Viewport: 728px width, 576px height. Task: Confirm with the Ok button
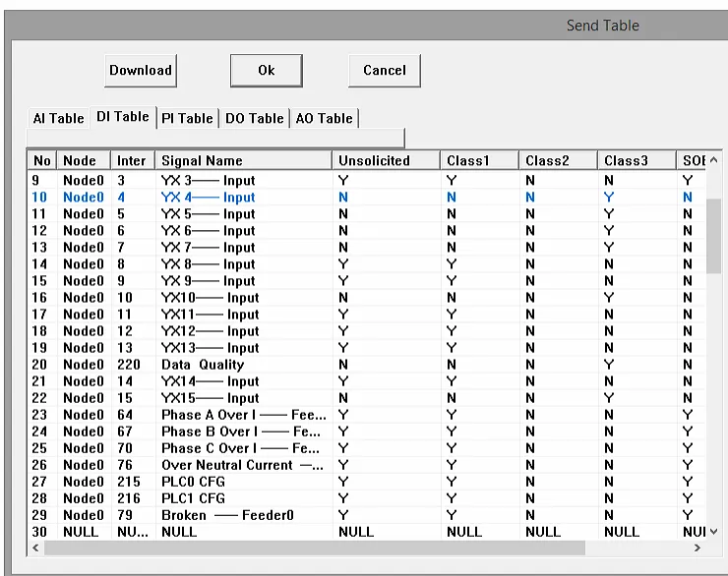tap(267, 71)
